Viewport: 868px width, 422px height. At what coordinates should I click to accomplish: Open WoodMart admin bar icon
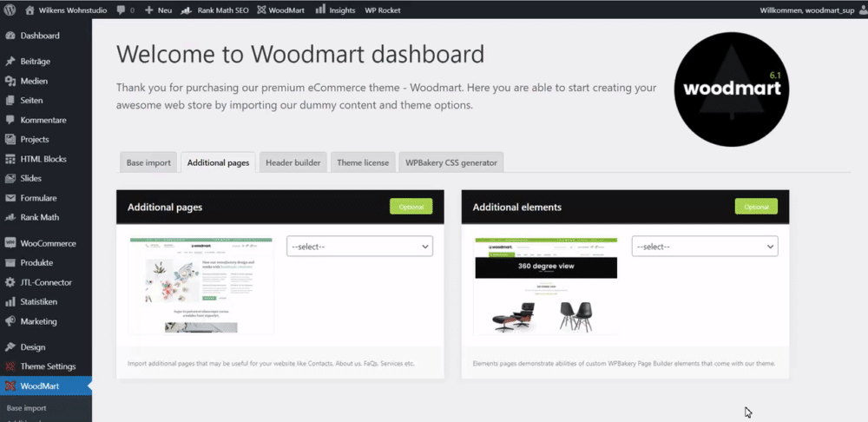pos(261,10)
